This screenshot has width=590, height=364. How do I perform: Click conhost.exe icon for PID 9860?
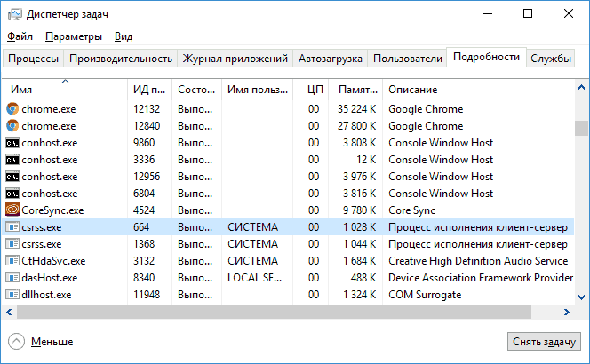(12, 143)
